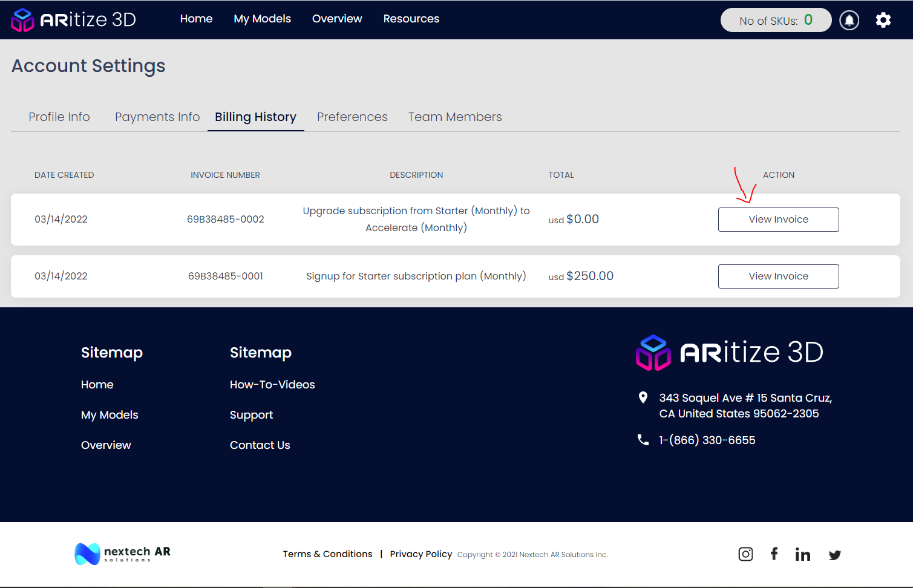Click the phone icon by 1-(866) 330-6655
The image size is (913, 588).
click(643, 440)
